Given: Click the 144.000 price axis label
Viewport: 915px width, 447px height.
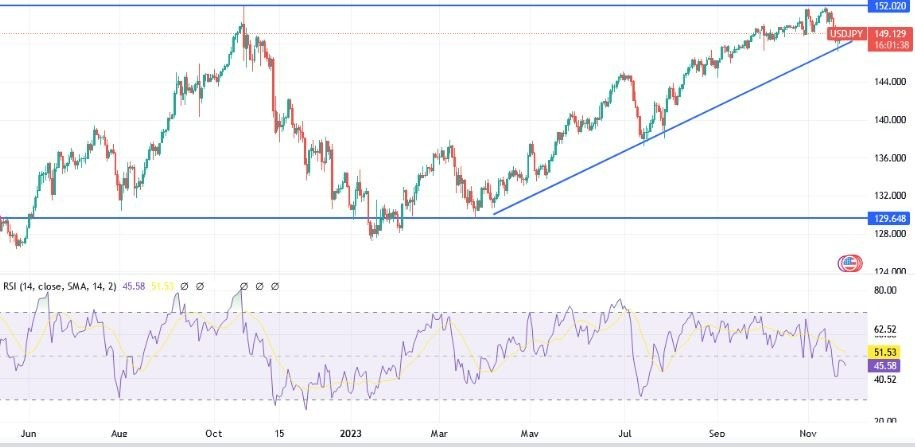Looking at the screenshot, I should 889,82.
